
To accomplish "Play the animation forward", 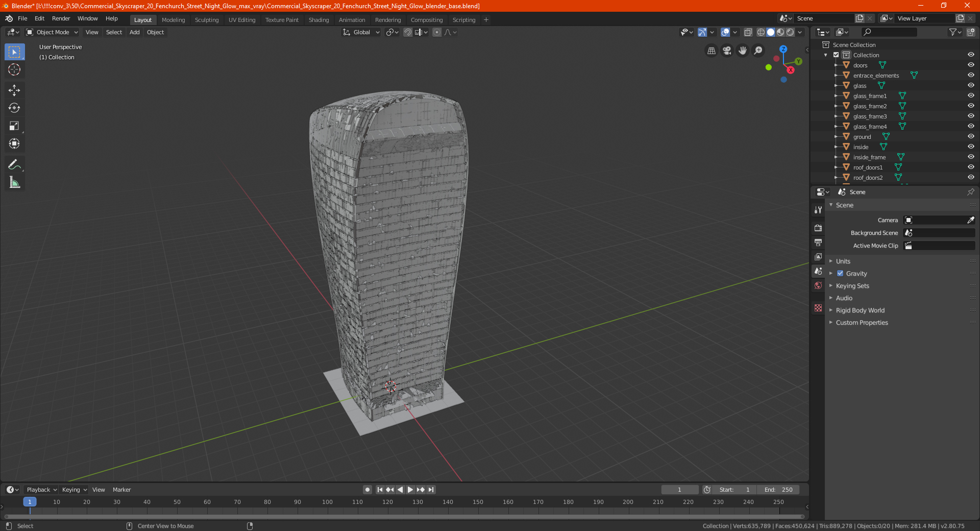I will [x=410, y=490].
